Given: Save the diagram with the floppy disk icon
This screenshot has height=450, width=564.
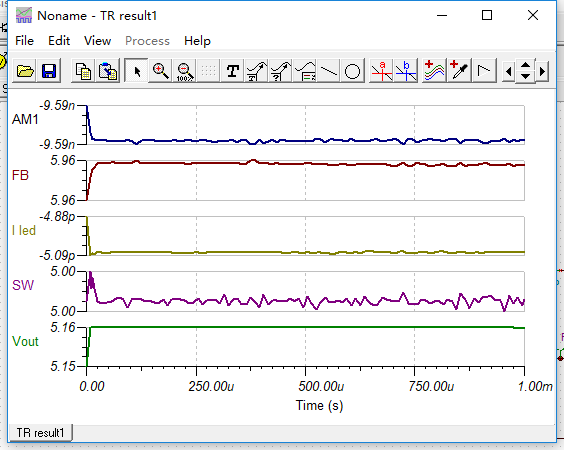Looking at the screenshot, I should tap(49, 71).
